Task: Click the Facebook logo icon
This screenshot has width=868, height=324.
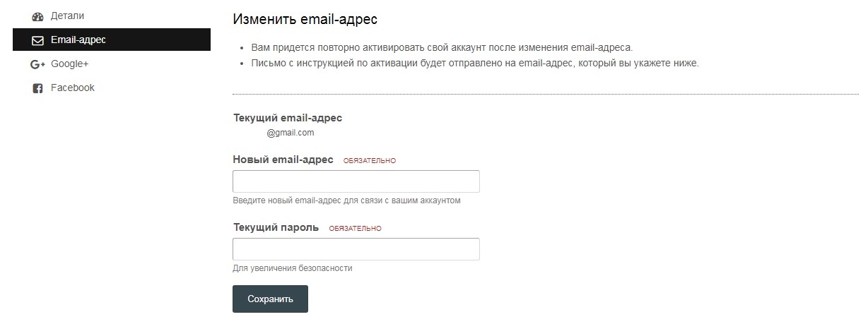Action: pyautogui.click(x=38, y=88)
